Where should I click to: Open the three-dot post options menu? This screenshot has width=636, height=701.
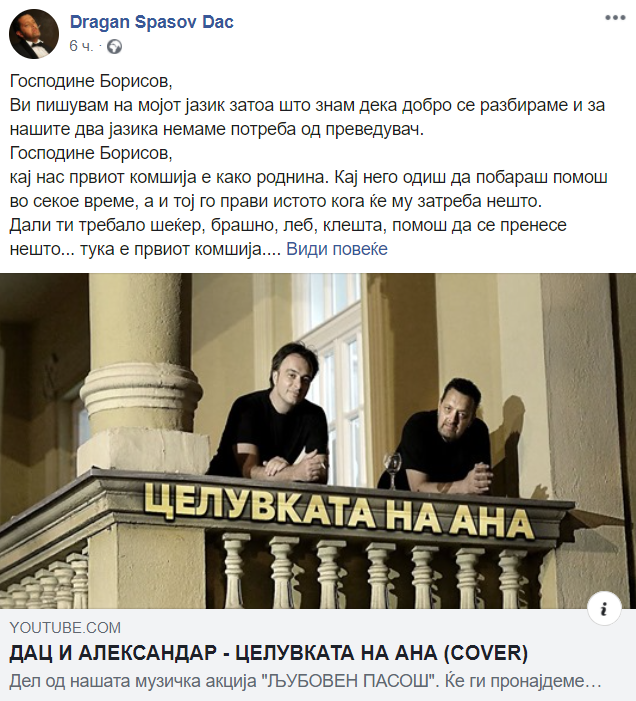(615, 18)
